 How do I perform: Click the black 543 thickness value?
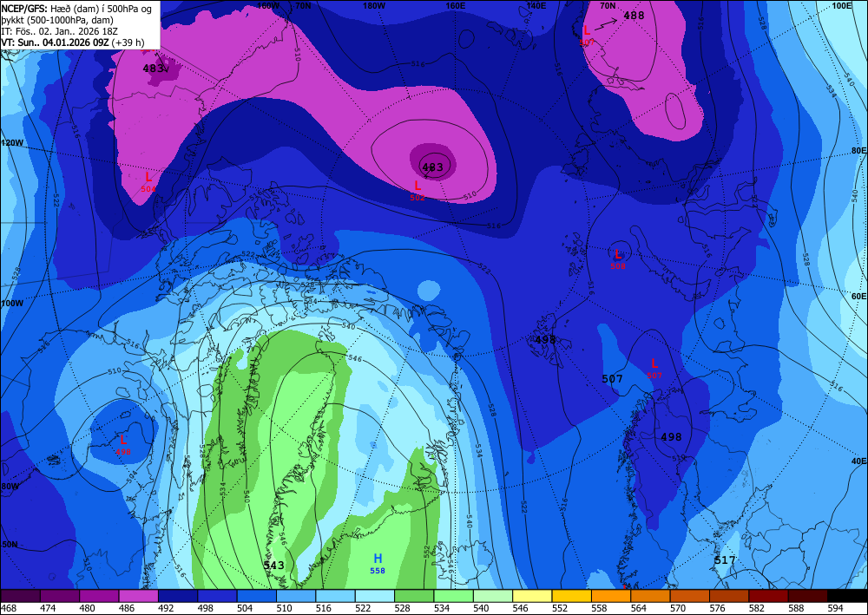pyautogui.click(x=273, y=566)
